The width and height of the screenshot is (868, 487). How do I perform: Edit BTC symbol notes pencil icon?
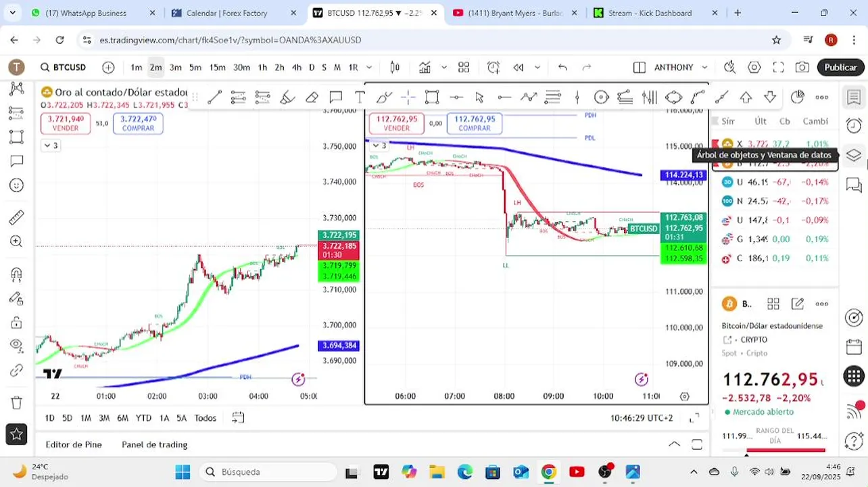click(798, 304)
